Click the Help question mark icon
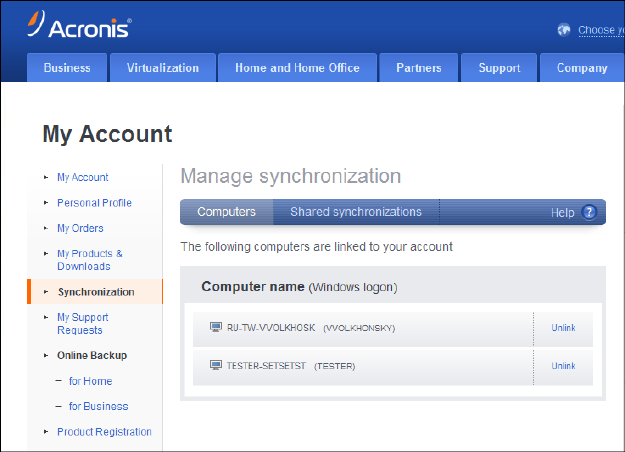Viewport: 625px width, 452px height. point(589,212)
